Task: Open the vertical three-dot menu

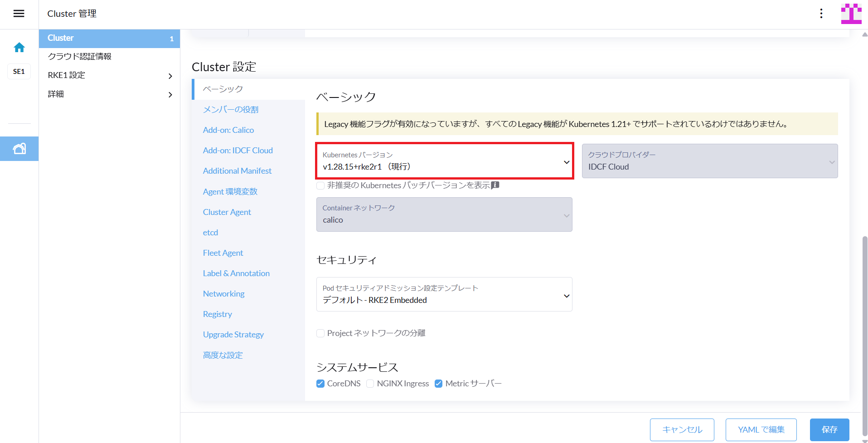Action: click(x=821, y=14)
